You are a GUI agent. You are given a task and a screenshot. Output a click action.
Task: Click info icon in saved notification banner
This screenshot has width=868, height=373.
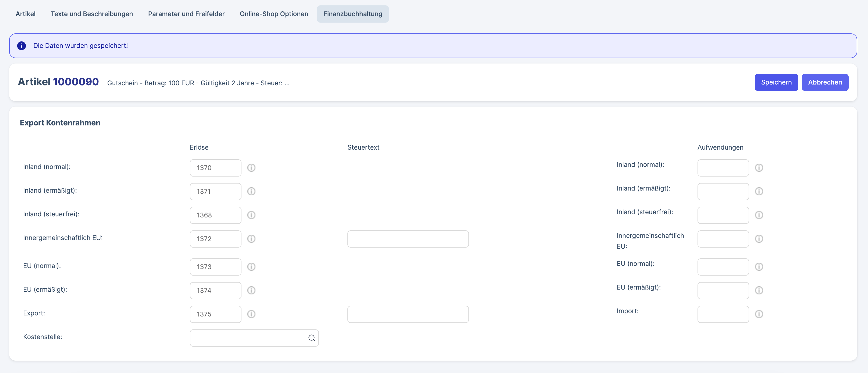(22, 45)
